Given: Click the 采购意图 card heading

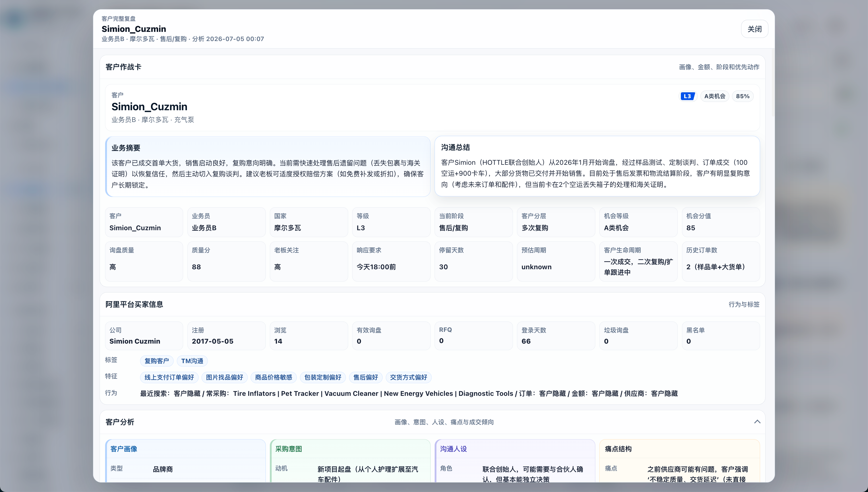Looking at the screenshot, I should [x=288, y=449].
